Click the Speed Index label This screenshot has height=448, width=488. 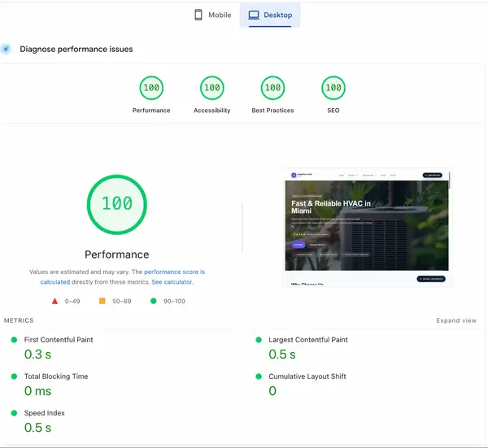tap(45, 413)
